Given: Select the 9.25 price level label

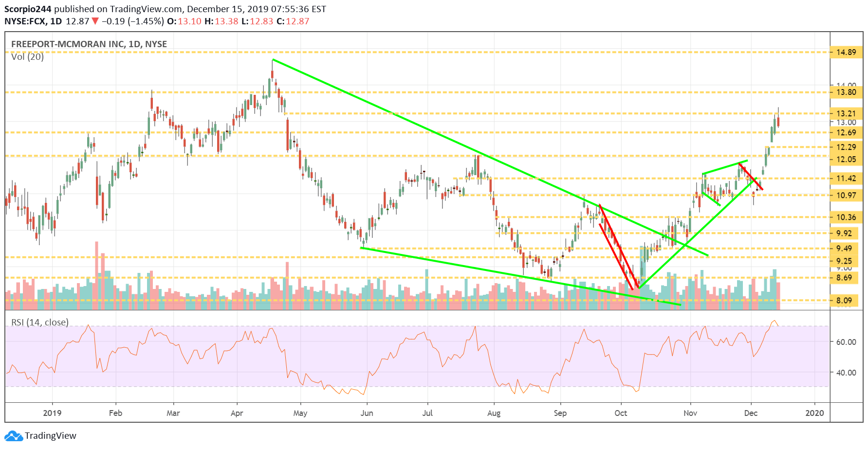Looking at the screenshot, I should click(x=844, y=261).
